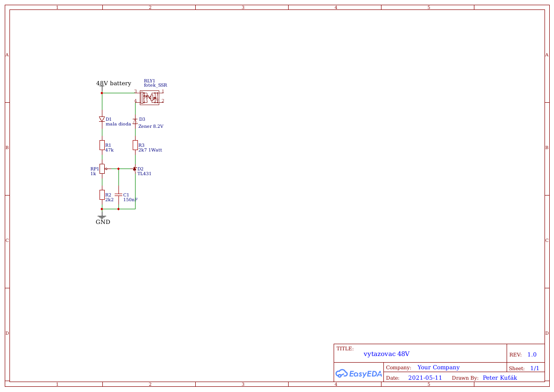Select the 'R3' designator label
The height and width of the screenshot is (392, 554).
click(x=141, y=145)
